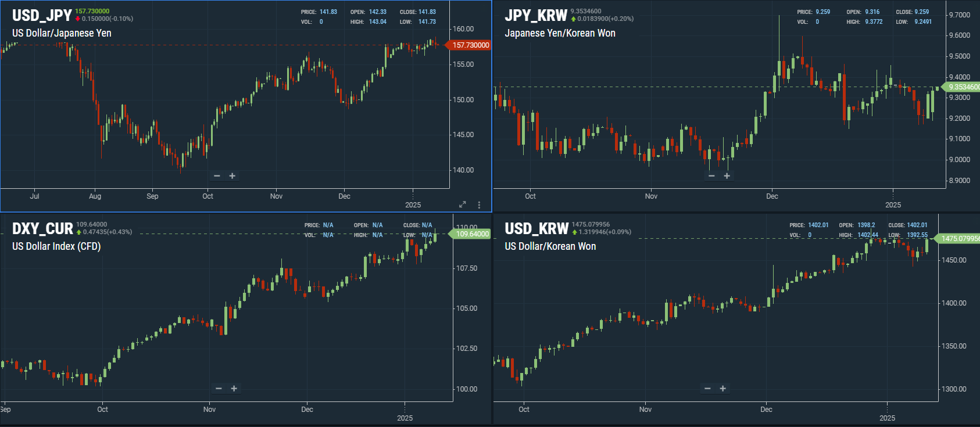
Task: Click the 1400.00 level on USD_KRW price axis
Action: [954, 303]
